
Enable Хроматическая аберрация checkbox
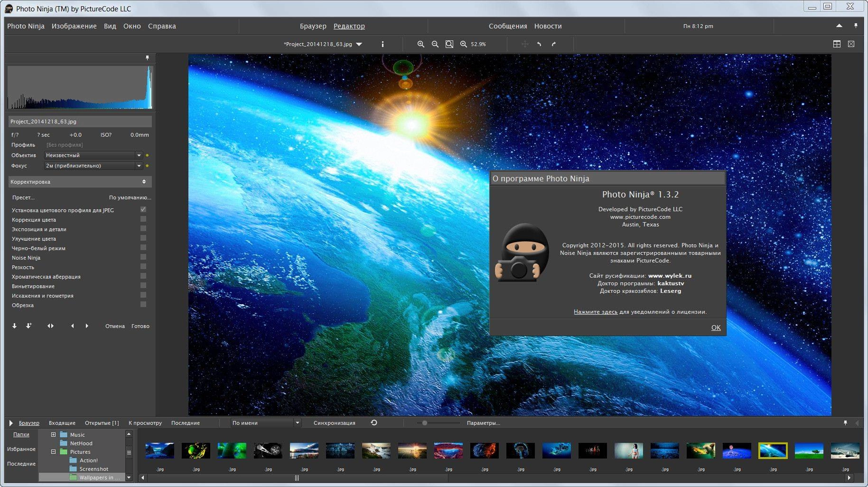143,276
